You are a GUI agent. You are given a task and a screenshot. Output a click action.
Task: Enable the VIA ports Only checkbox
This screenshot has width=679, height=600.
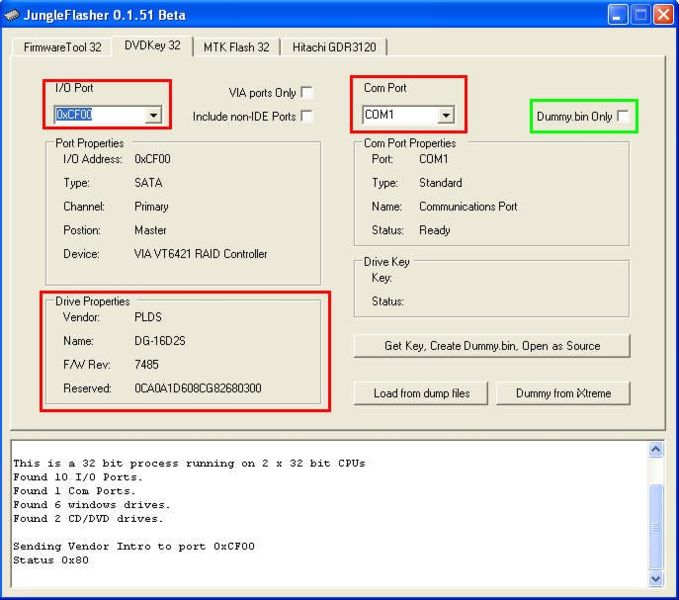307,92
